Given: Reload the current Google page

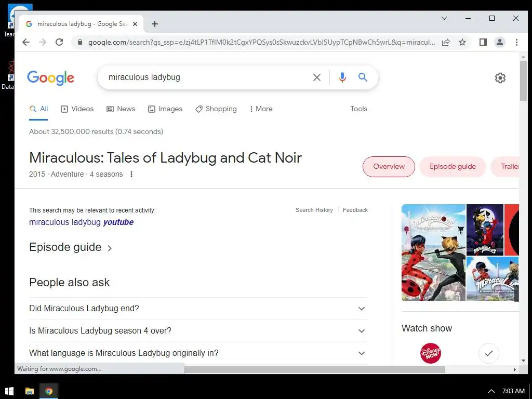Looking at the screenshot, I should pos(59,42).
